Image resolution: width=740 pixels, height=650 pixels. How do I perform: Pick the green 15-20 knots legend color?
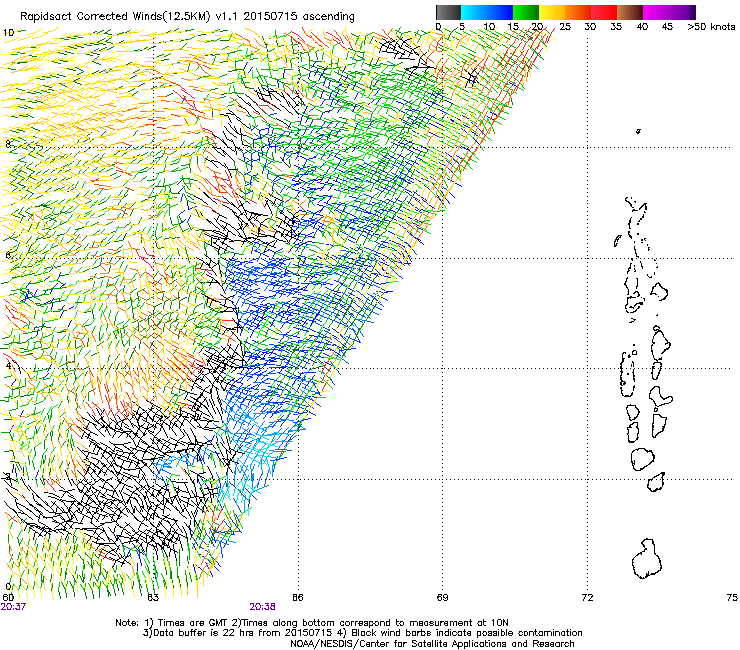pyautogui.click(x=526, y=12)
